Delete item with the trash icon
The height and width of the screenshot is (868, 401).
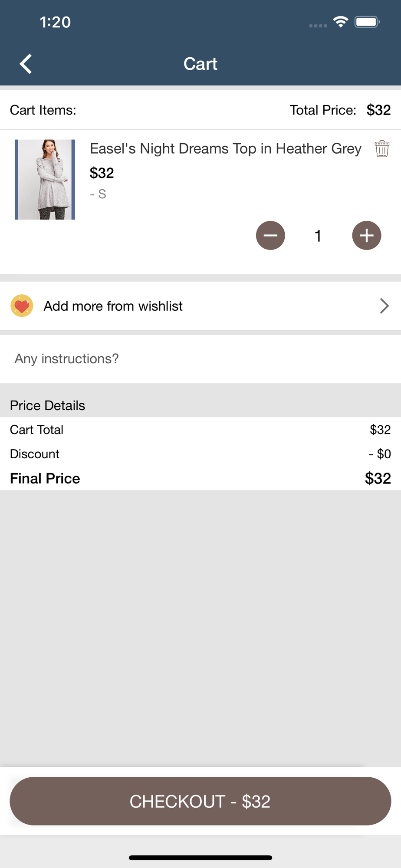(382, 149)
